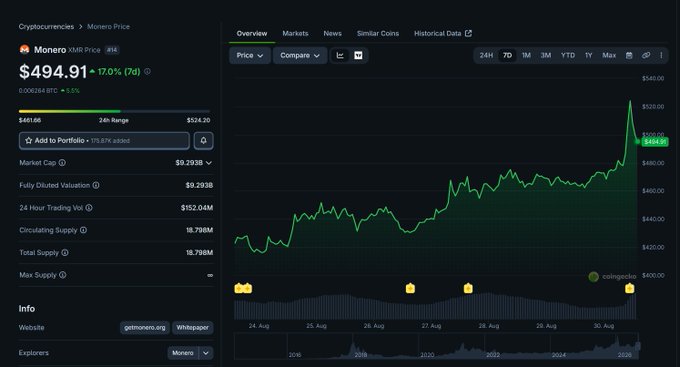Select YTD time range
Viewport: 680px width, 367px height.
[x=568, y=56]
